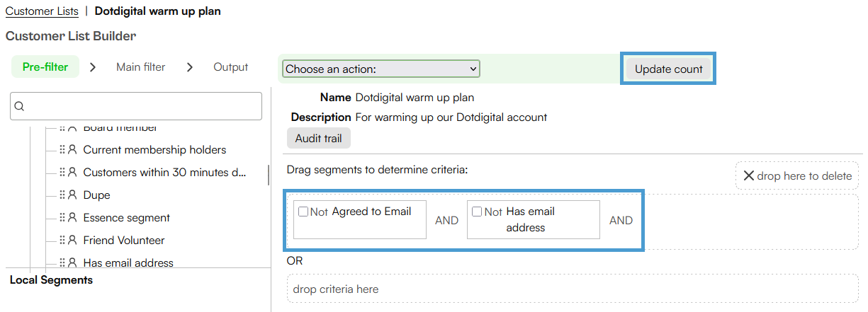Click the segment search input field
Image resolution: width=868 pixels, height=312 pixels.
click(136, 106)
